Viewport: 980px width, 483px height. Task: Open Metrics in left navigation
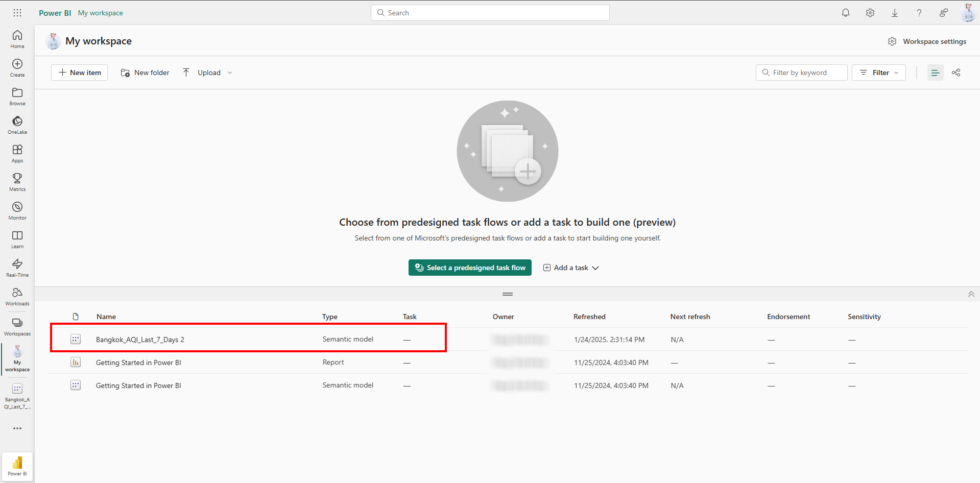click(x=17, y=182)
